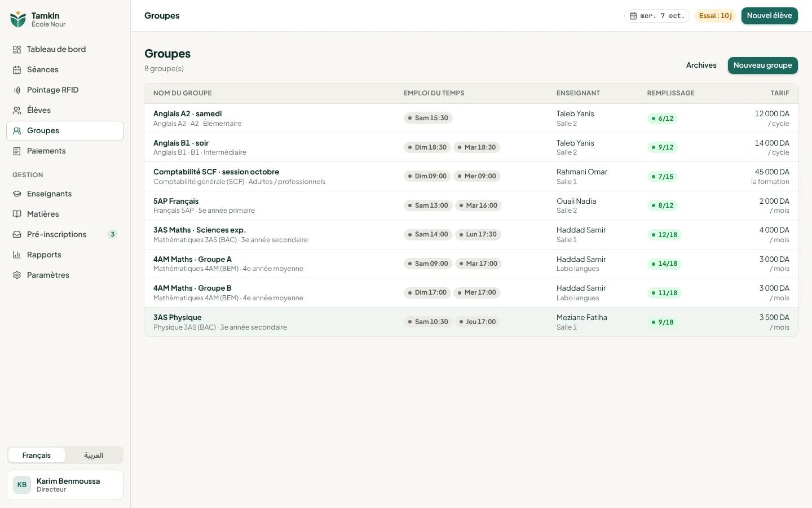Click the Élèves people icon

coord(17,111)
